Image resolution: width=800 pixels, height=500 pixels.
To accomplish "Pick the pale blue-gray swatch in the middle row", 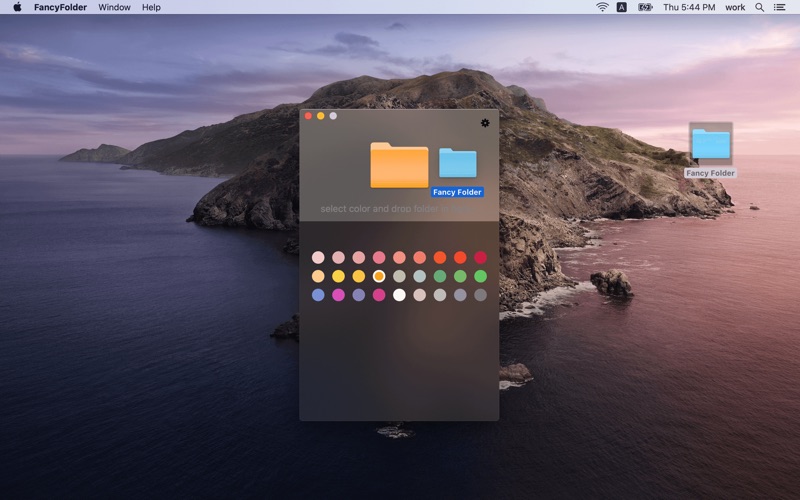I will click(x=419, y=276).
